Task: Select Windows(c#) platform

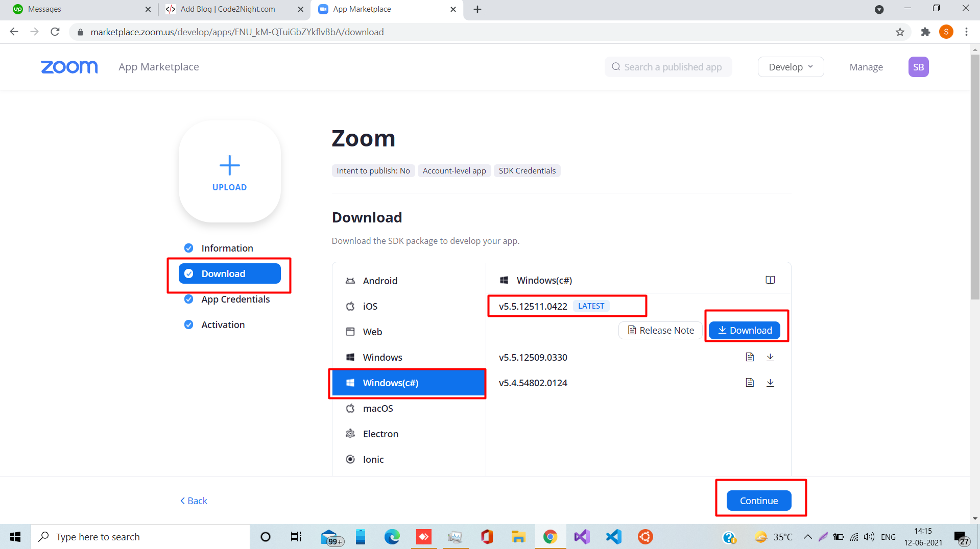Action: pos(409,383)
